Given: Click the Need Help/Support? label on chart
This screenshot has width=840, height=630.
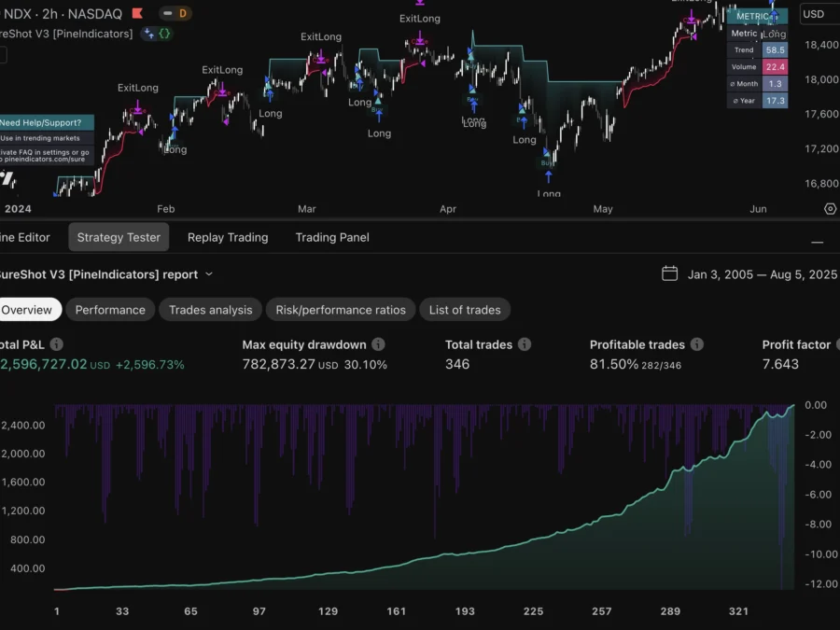Looking at the screenshot, I should [47, 122].
